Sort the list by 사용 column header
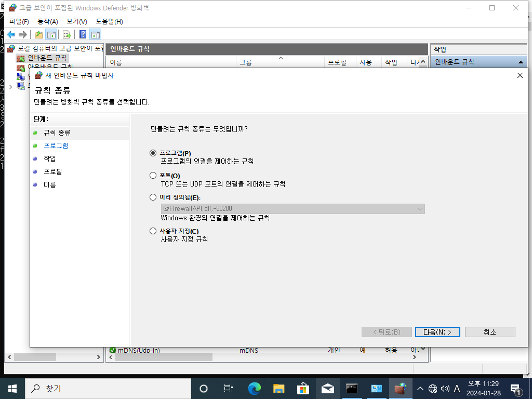 (x=368, y=62)
